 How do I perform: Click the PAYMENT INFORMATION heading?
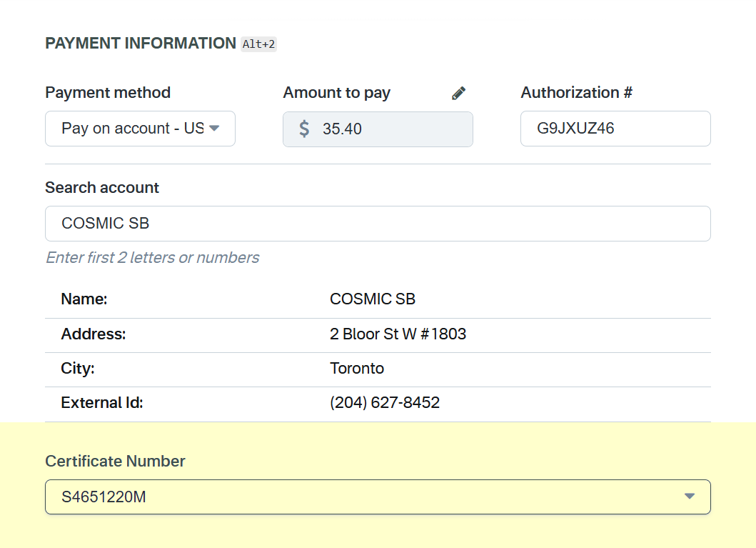click(141, 44)
